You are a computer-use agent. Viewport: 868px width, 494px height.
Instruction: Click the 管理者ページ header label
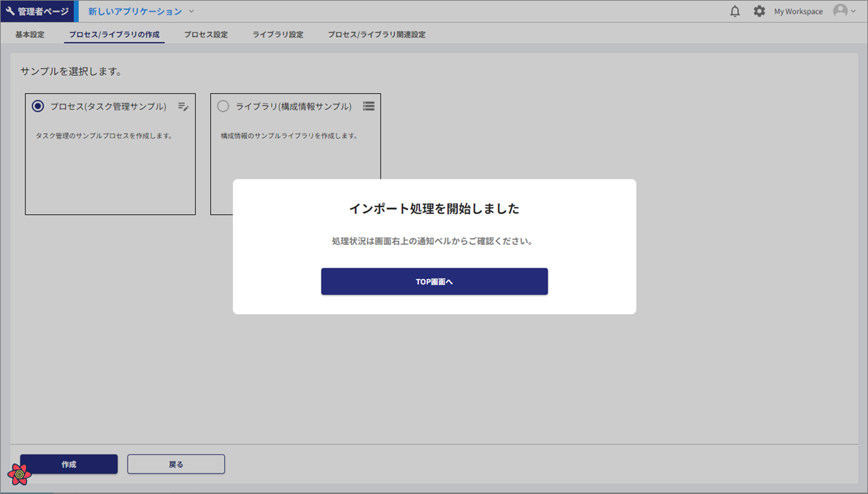43,12
